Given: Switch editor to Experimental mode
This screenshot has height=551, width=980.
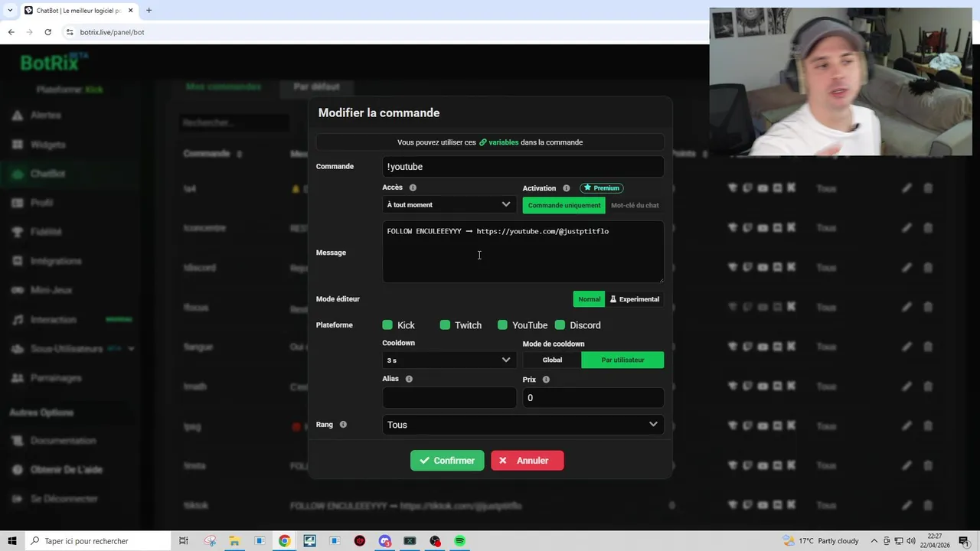Looking at the screenshot, I should coord(634,299).
